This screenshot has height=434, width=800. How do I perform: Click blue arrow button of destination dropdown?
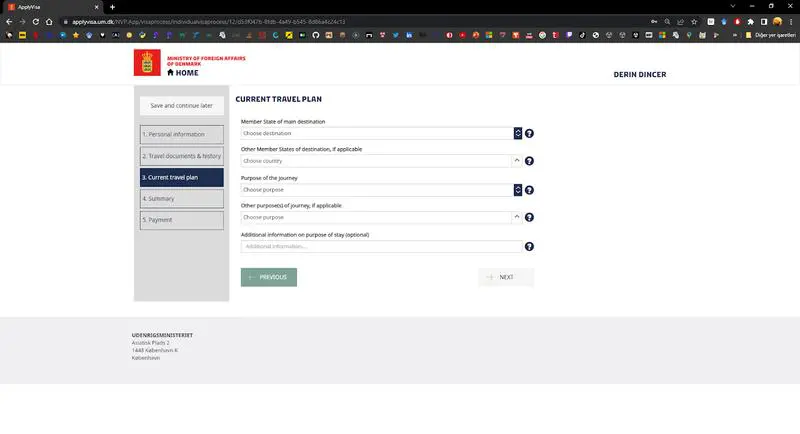[x=518, y=133]
